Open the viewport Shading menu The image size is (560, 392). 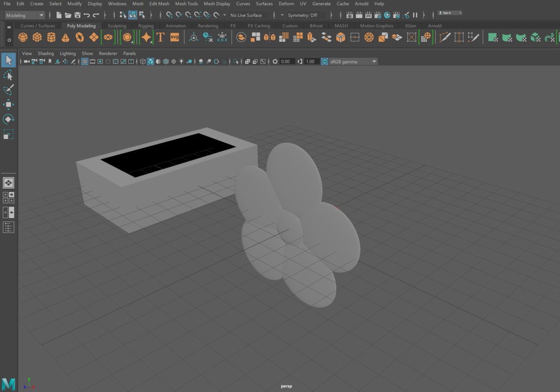[x=46, y=53]
